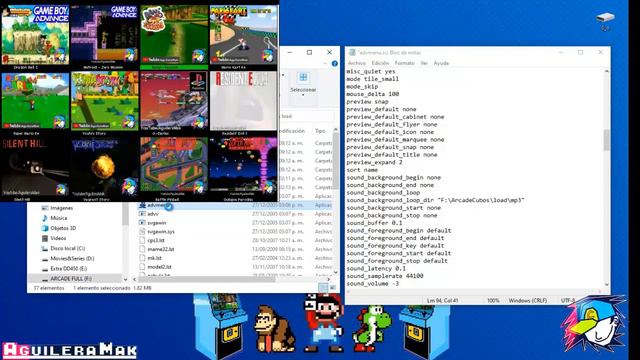Open the Archivo menu in Notepad
Image resolution: width=640 pixels, height=360 pixels.
point(357,63)
